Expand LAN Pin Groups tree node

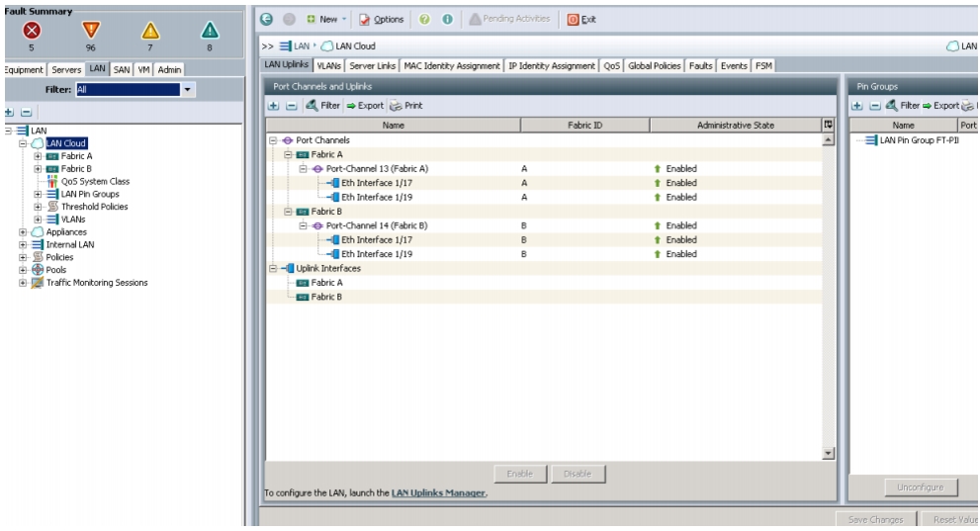pos(38,194)
